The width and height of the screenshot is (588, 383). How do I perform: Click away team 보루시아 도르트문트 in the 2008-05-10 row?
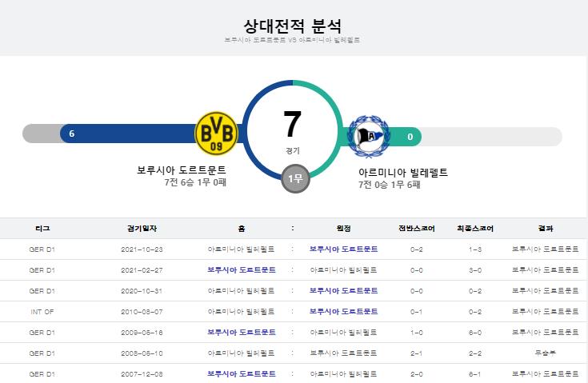tap(343, 353)
